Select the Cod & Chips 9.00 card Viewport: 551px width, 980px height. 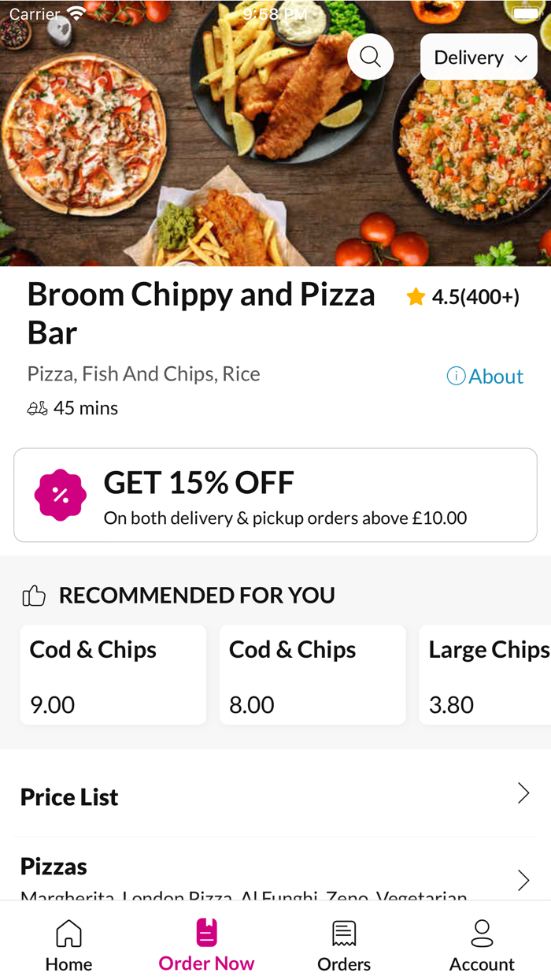click(113, 674)
